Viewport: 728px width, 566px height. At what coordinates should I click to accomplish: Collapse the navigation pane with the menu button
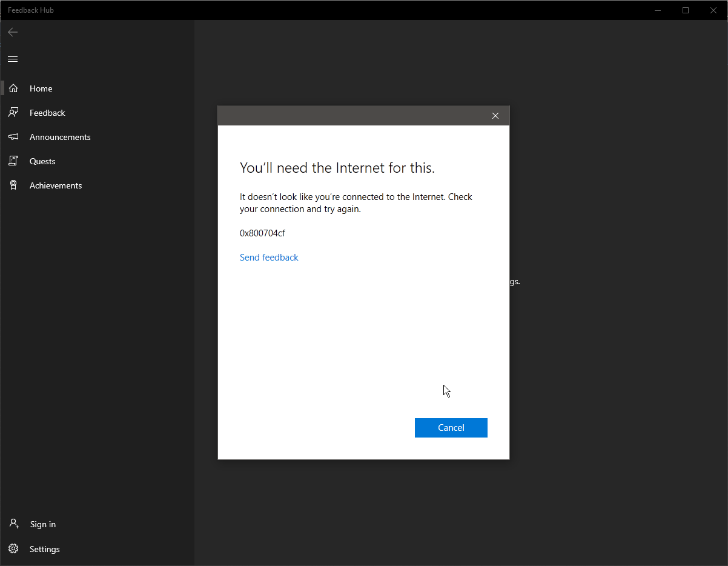pos(12,59)
